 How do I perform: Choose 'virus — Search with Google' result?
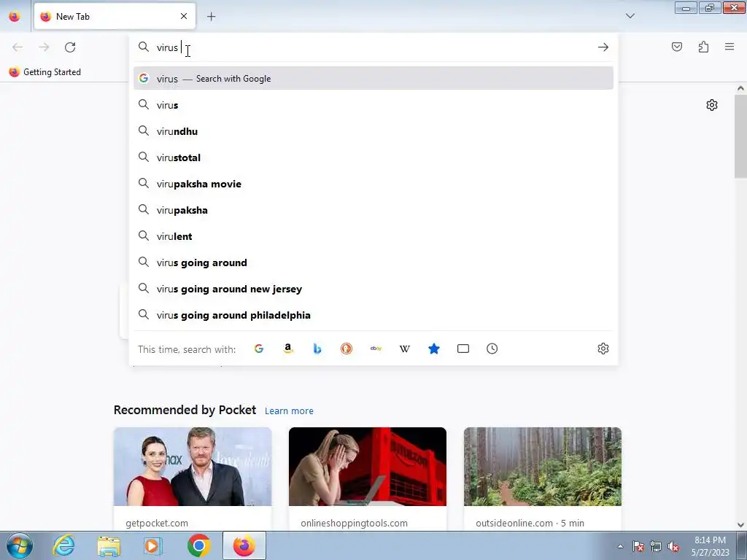pyautogui.click(x=373, y=79)
